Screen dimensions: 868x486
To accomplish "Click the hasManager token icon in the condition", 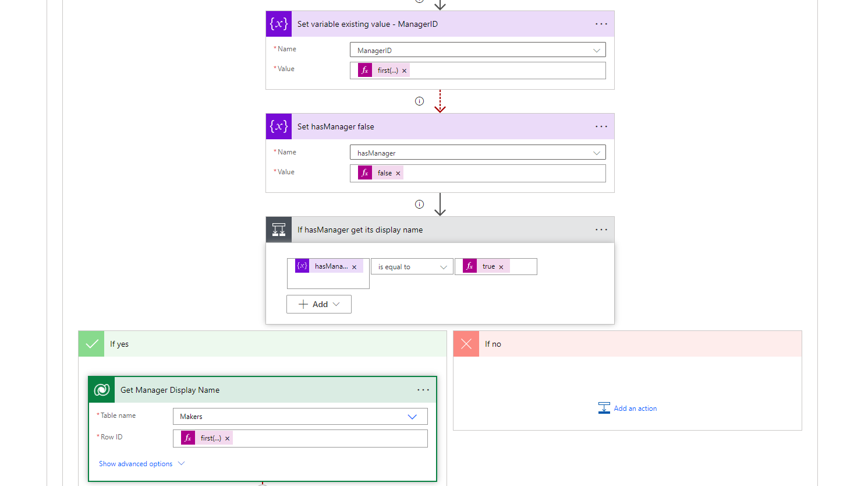I will coord(302,265).
